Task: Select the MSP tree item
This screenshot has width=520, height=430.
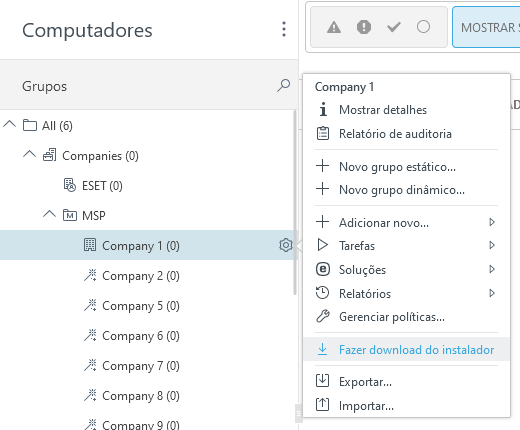Action: point(94,216)
